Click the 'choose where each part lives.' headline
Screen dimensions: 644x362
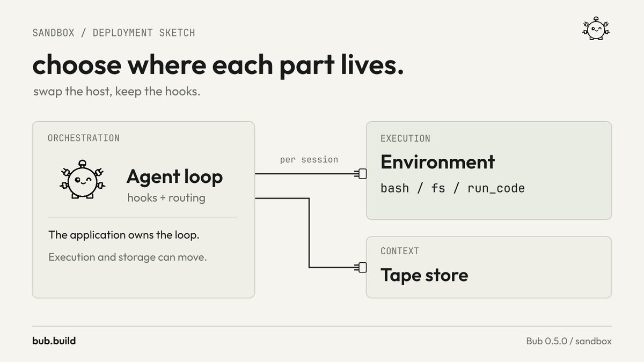point(218,65)
